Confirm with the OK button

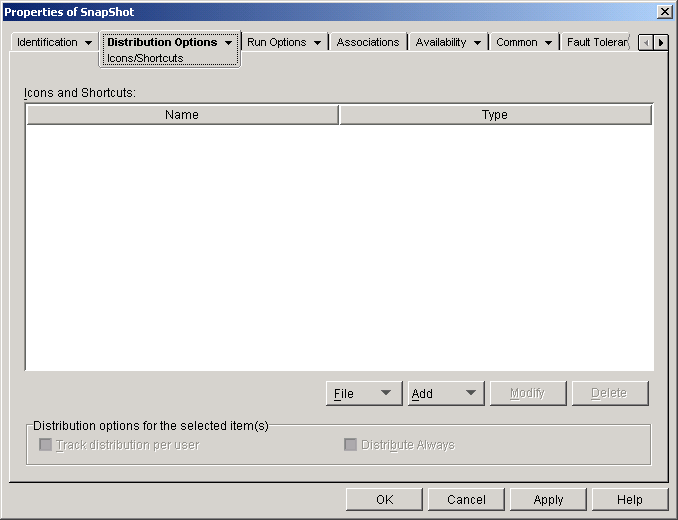pos(384,500)
